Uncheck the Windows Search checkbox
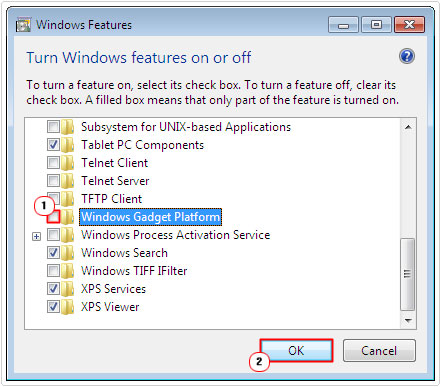Screen dimensions: 441x387 tap(53, 253)
